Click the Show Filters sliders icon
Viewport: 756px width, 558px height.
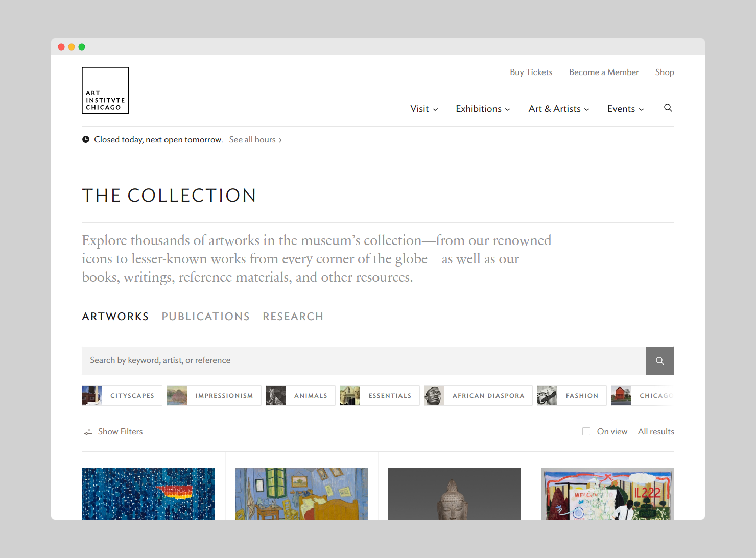[x=88, y=432]
